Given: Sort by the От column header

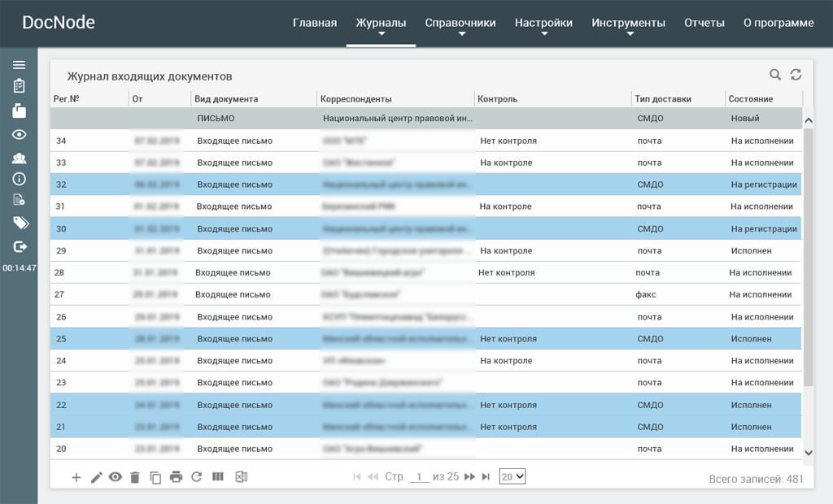Looking at the screenshot, I should pos(137,99).
